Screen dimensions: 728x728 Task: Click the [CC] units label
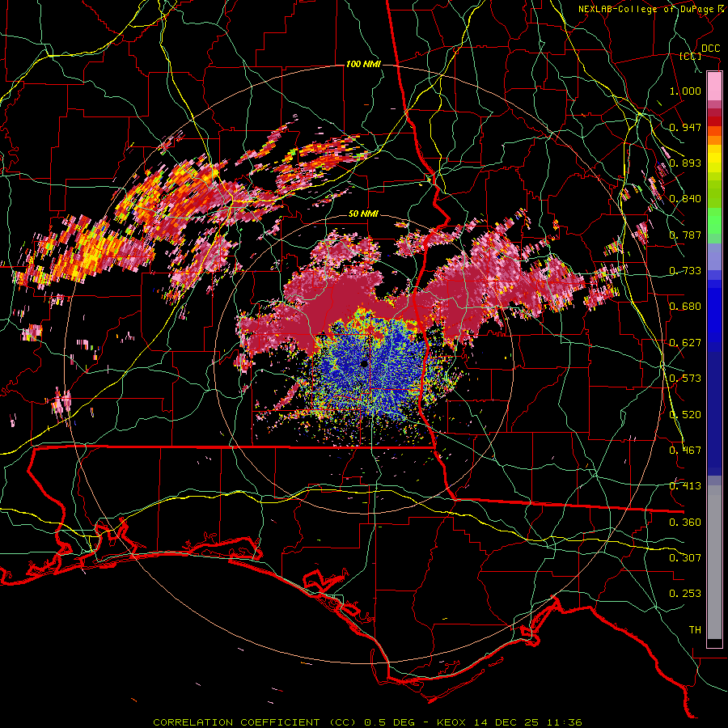pyautogui.click(x=691, y=56)
